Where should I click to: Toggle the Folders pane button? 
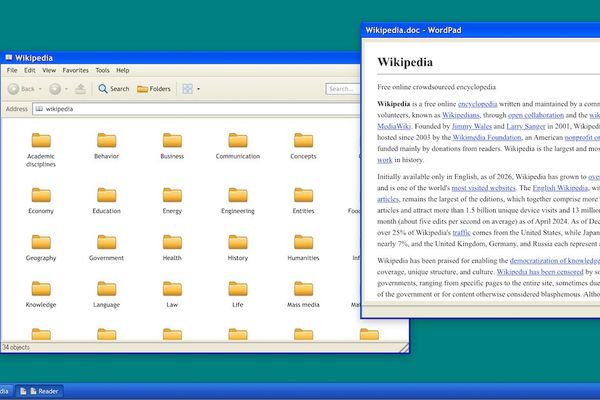point(154,89)
